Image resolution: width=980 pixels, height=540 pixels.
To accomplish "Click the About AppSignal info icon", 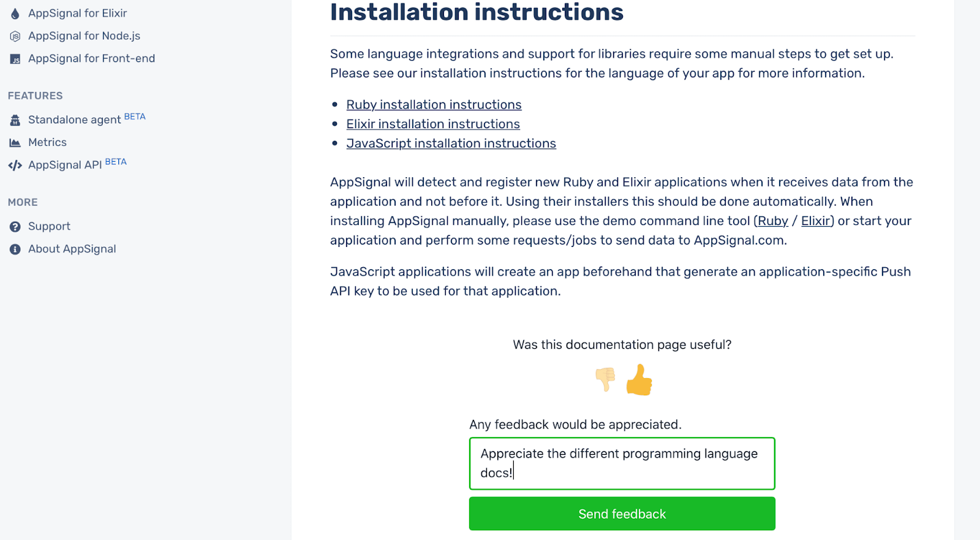I will coord(15,249).
